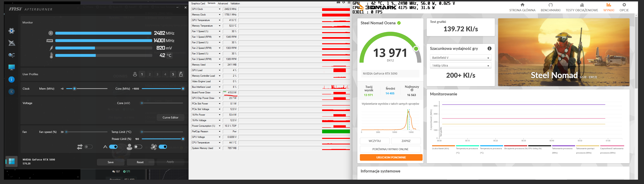Click Porównaj wyniki online button

390,149
